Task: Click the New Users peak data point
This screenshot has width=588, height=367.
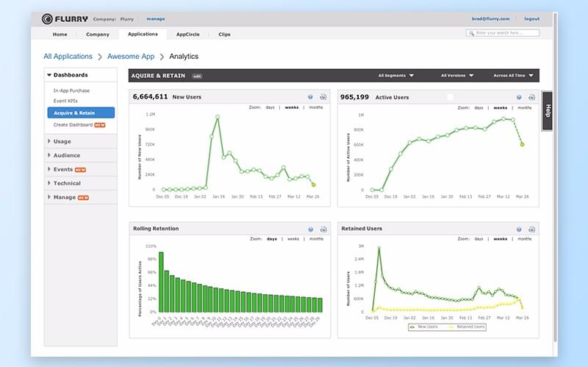Action: click(x=218, y=118)
